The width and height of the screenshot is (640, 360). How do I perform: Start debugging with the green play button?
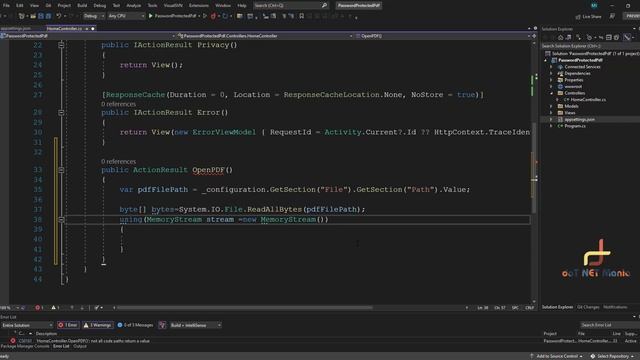151,16
